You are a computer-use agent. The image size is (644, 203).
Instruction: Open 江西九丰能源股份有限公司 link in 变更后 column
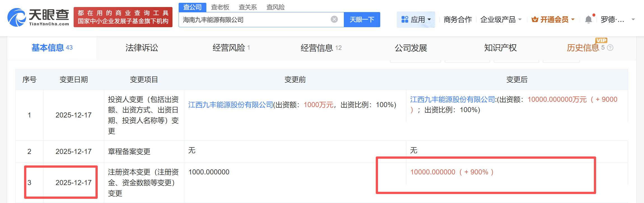[452, 100]
